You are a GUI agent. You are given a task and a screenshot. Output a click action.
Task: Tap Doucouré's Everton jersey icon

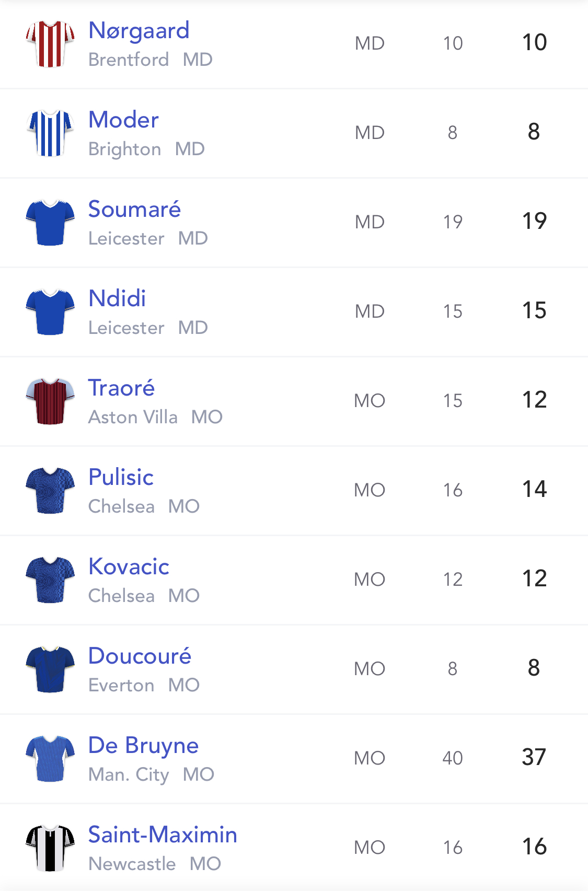coord(50,669)
